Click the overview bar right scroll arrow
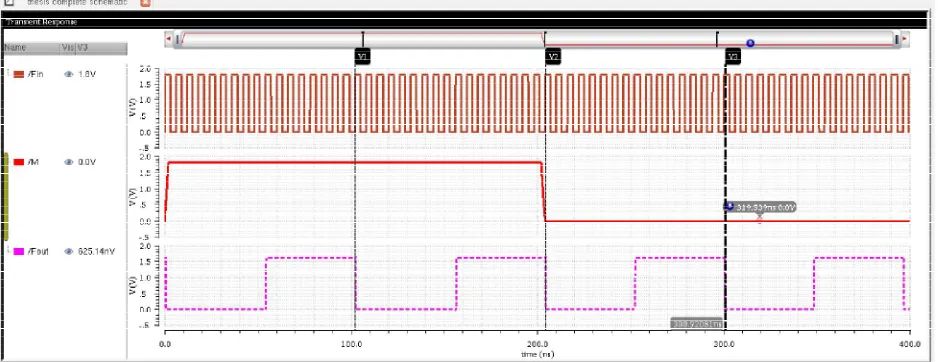 [905, 39]
